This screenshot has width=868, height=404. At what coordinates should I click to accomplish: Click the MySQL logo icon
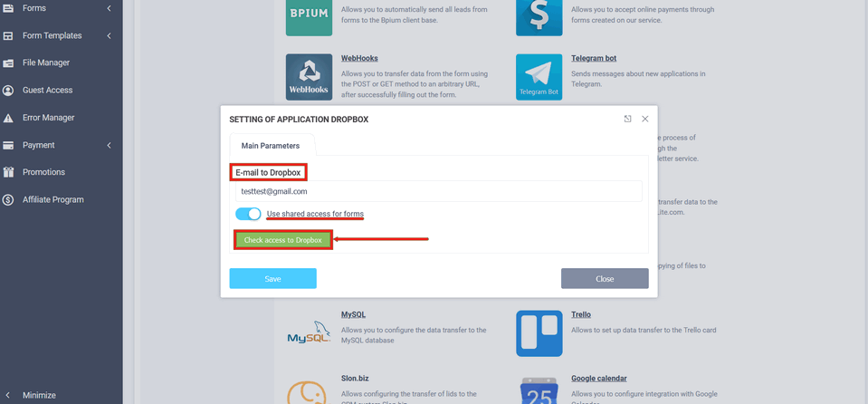click(x=309, y=333)
